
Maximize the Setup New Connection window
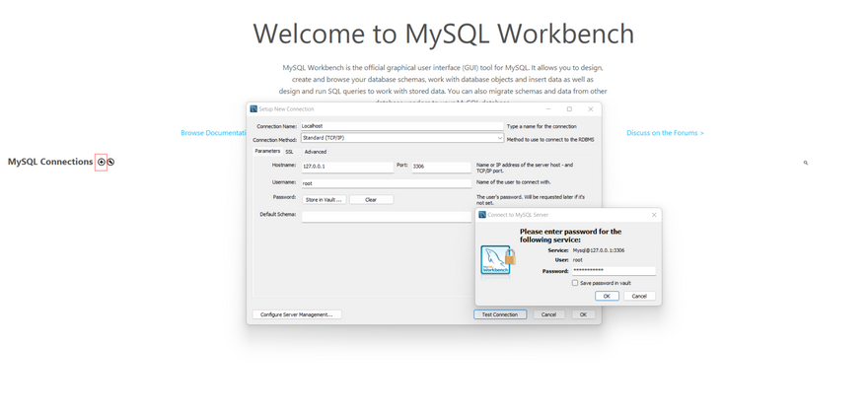(569, 109)
